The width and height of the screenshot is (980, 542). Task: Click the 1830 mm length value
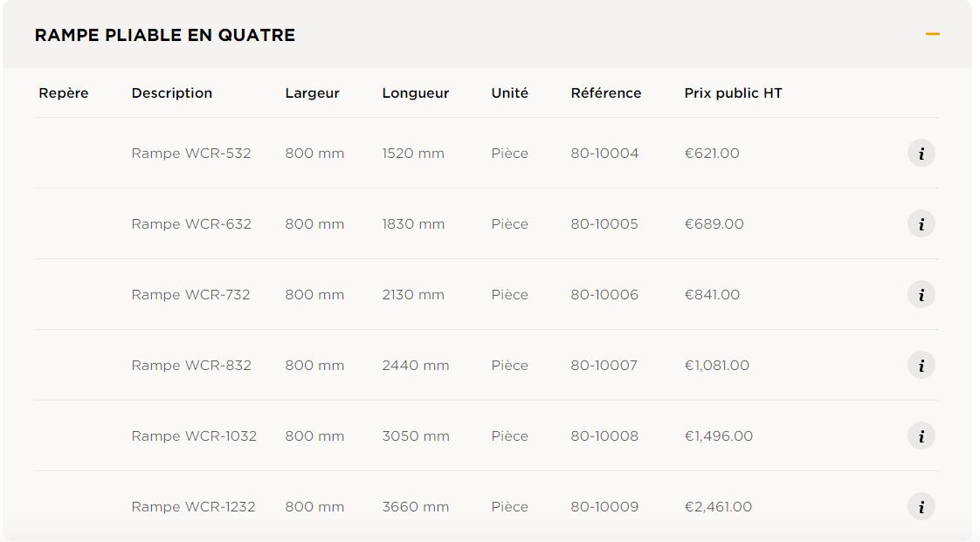click(x=413, y=224)
